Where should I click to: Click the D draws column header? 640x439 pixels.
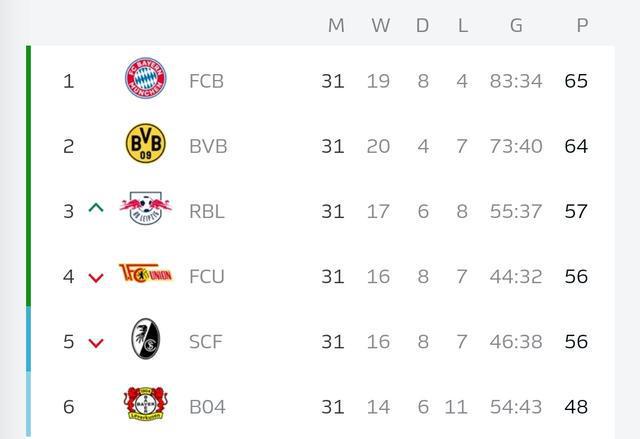[x=422, y=26]
